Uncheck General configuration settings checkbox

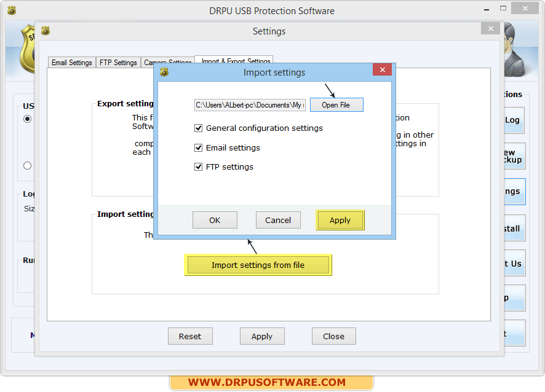point(199,128)
